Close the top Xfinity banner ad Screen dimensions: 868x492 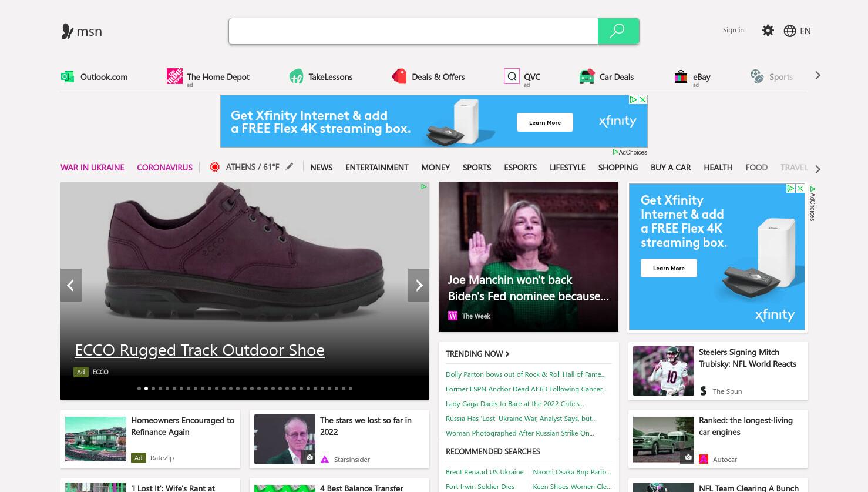pyautogui.click(x=642, y=100)
